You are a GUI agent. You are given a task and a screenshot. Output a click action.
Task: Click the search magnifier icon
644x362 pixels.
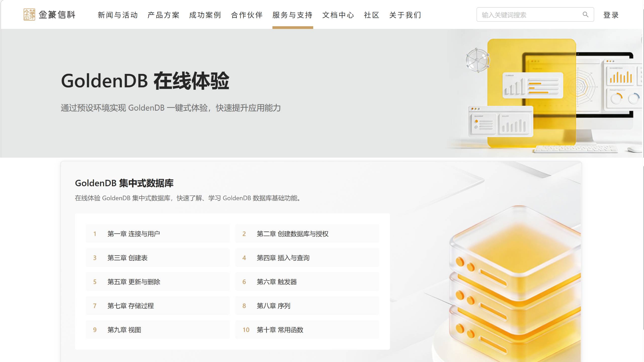coord(585,15)
